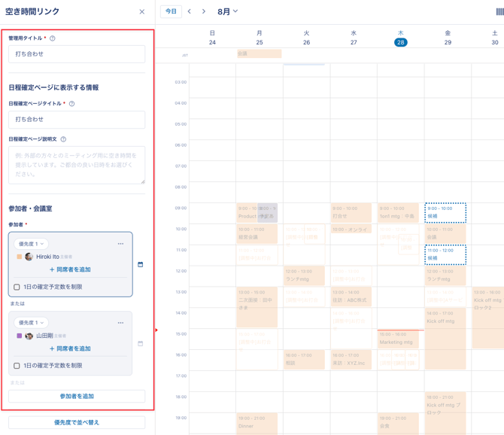Click calendar icon beside Hiroki Ito card
Screen dimensions: 504x435
click(x=141, y=264)
